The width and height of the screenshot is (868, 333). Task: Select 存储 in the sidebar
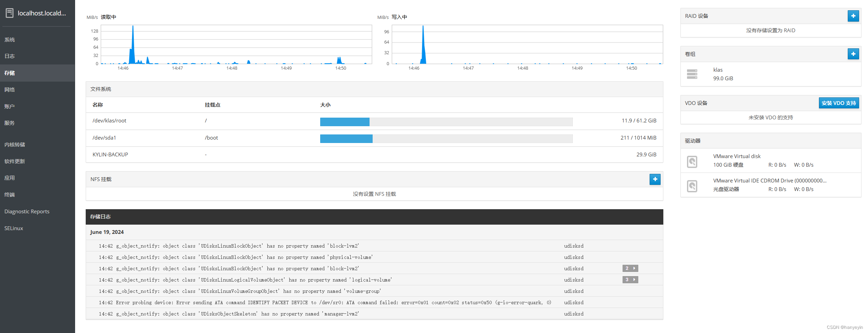click(37, 73)
